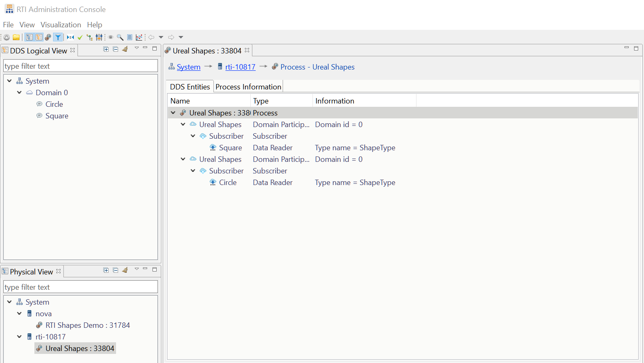Select the Physical View tab

point(31,272)
